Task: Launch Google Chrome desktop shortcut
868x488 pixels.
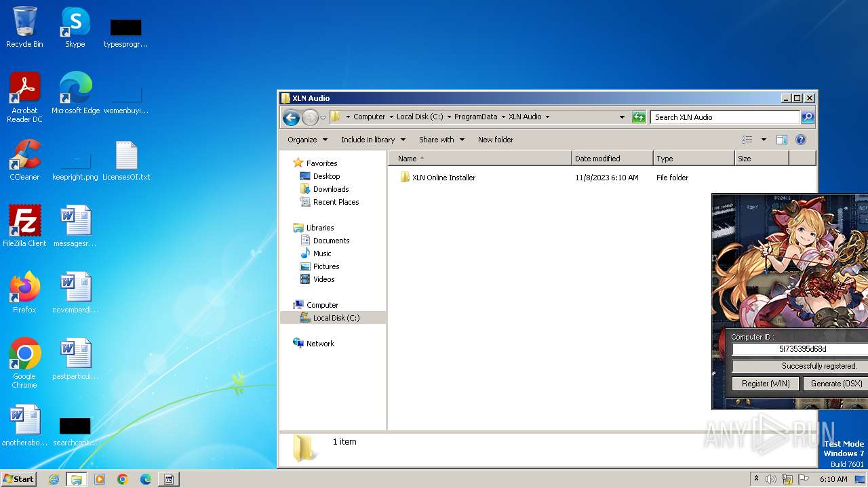Action: 24,363
